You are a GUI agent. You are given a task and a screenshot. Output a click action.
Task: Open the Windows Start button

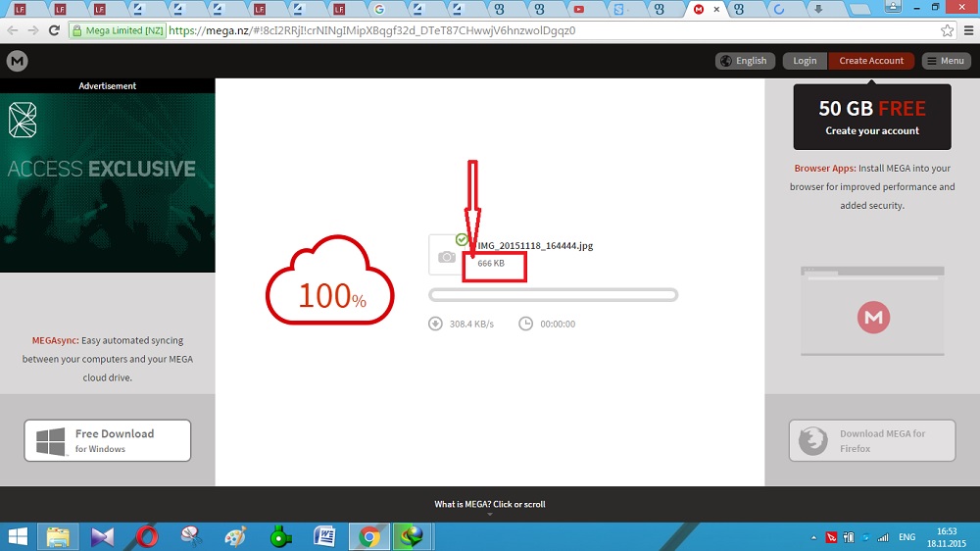click(18, 536)
